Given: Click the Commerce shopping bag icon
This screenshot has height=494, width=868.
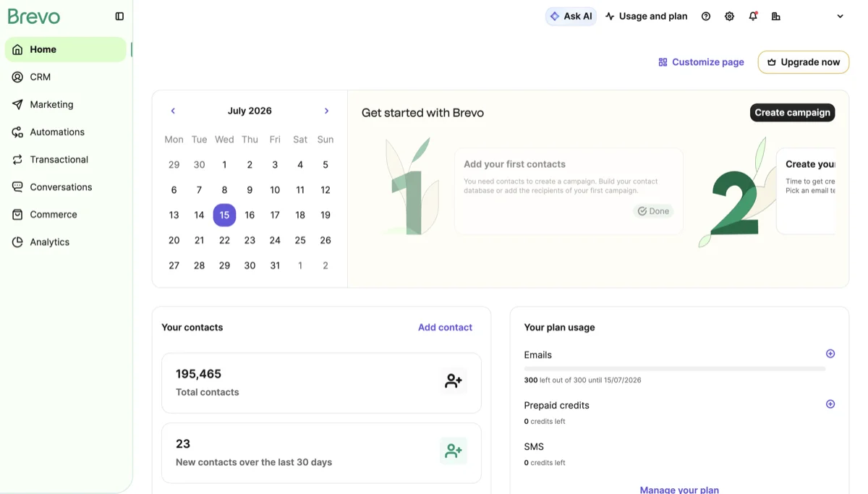Looking at the screenshot, I should [17, 214].
